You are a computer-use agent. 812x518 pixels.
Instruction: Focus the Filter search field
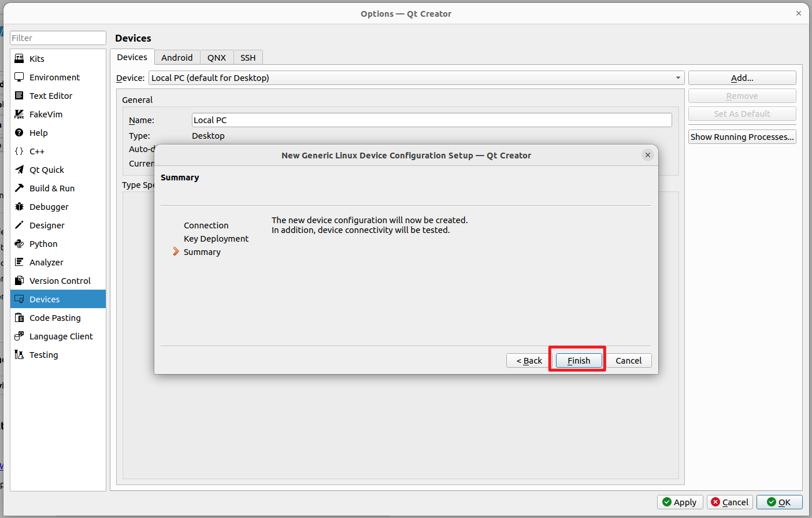click(58, 38)
